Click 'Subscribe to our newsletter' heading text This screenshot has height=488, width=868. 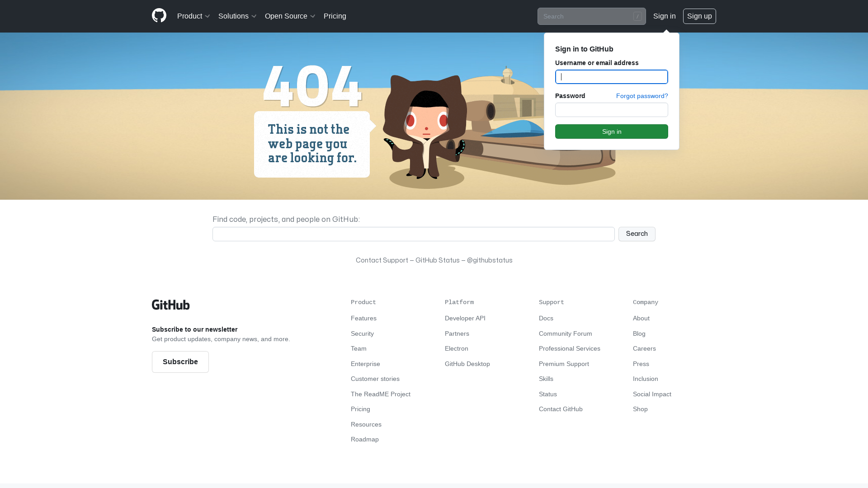(194, 329)
